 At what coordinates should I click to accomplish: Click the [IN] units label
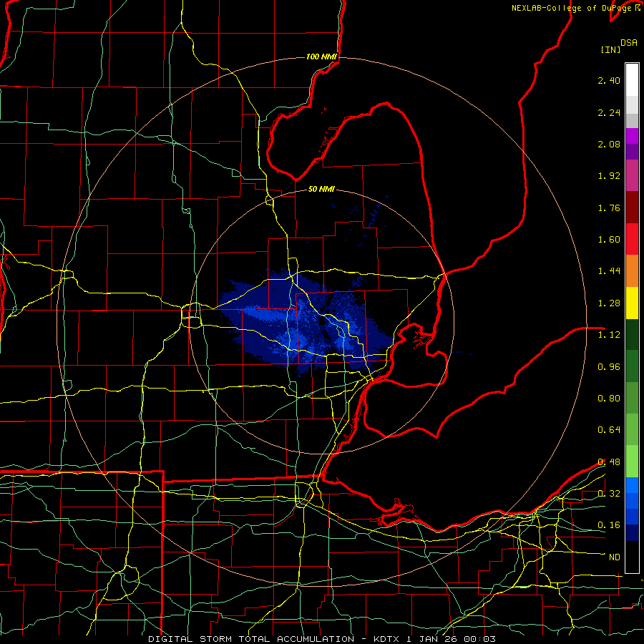pyautogui.click(x=610, y=49)
